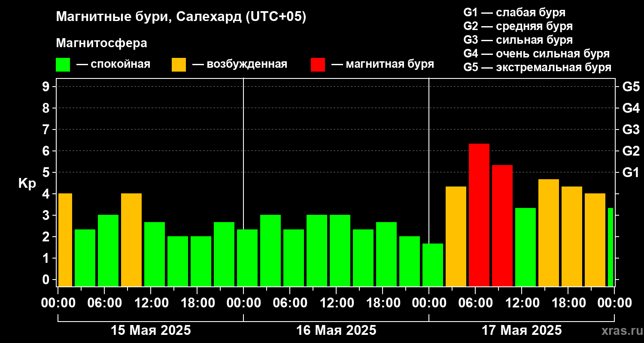Click the narrow yellow bar starting 15 May
The image size is (644, 343).
point(65,240)
